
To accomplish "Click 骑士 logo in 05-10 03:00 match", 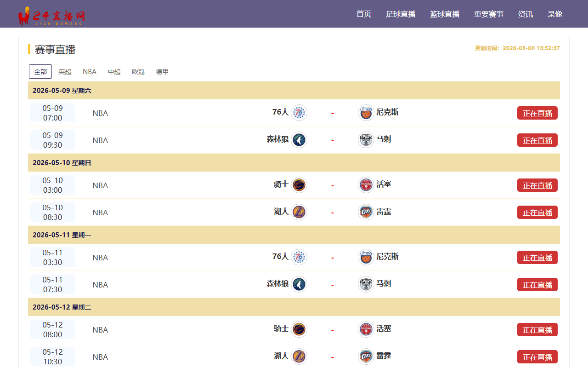I will (299, 185).
